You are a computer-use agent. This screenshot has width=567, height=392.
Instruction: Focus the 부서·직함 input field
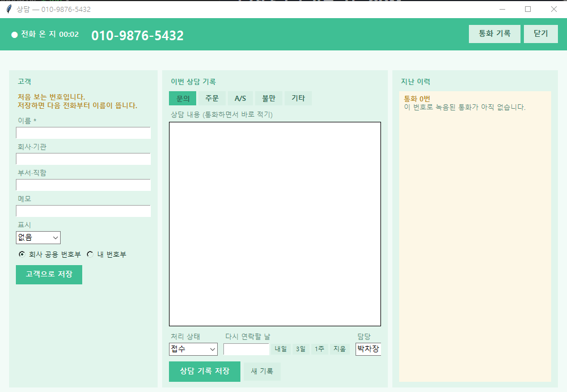click(83, 185)
